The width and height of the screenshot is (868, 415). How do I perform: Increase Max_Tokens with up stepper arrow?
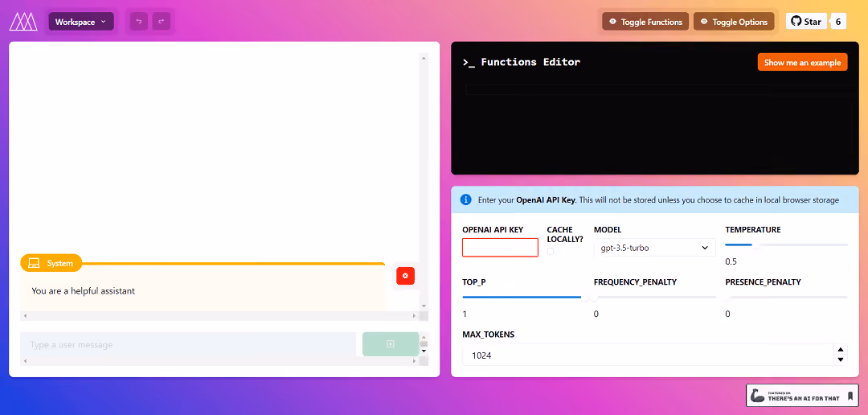point(841,349)
